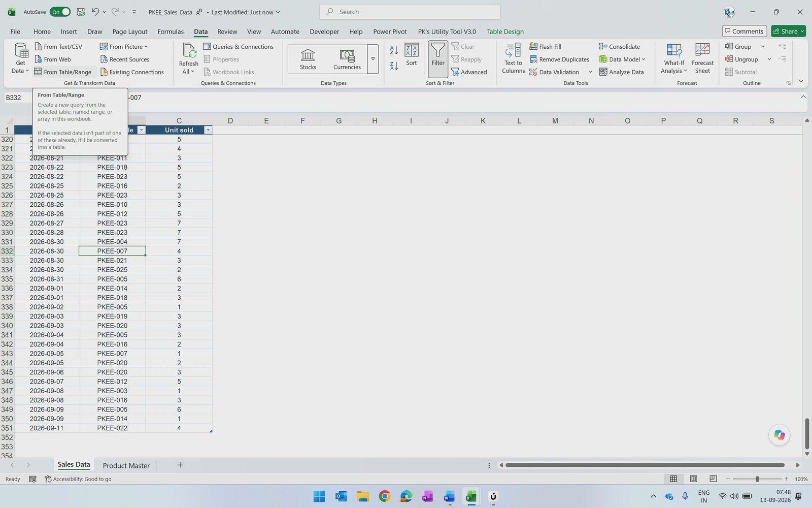Switch to Normal view
Viewport: 812px width, 508px height.
click(x=673, y=479)
